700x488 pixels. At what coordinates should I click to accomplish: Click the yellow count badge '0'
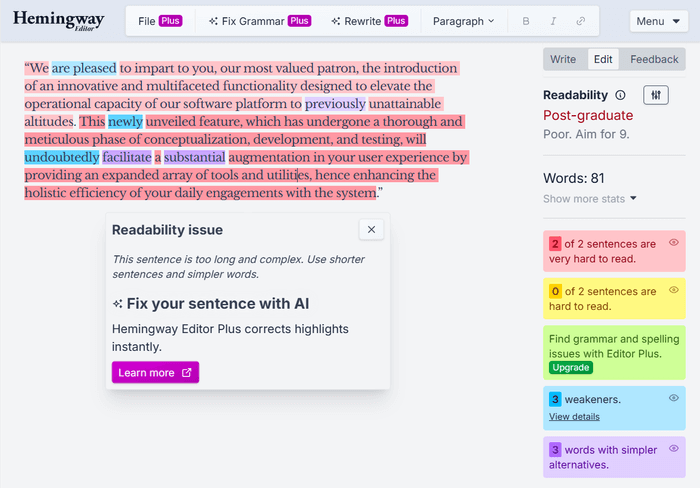tap(555, 291)
